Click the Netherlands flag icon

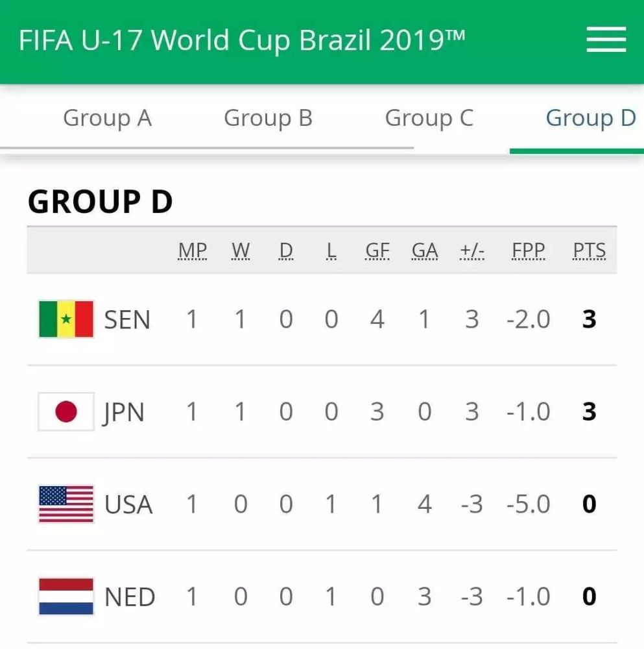[66, 596]
